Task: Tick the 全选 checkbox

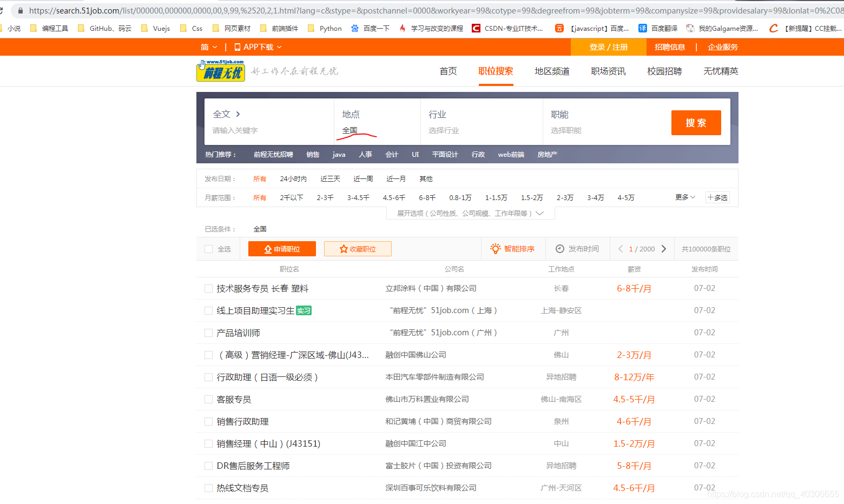Action: (x=209, y=249)
